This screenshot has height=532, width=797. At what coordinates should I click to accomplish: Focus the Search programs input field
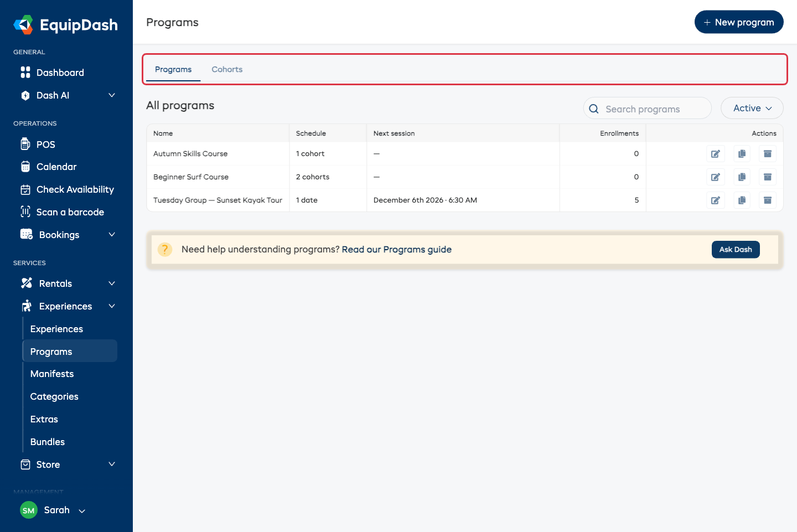[648, 108]
